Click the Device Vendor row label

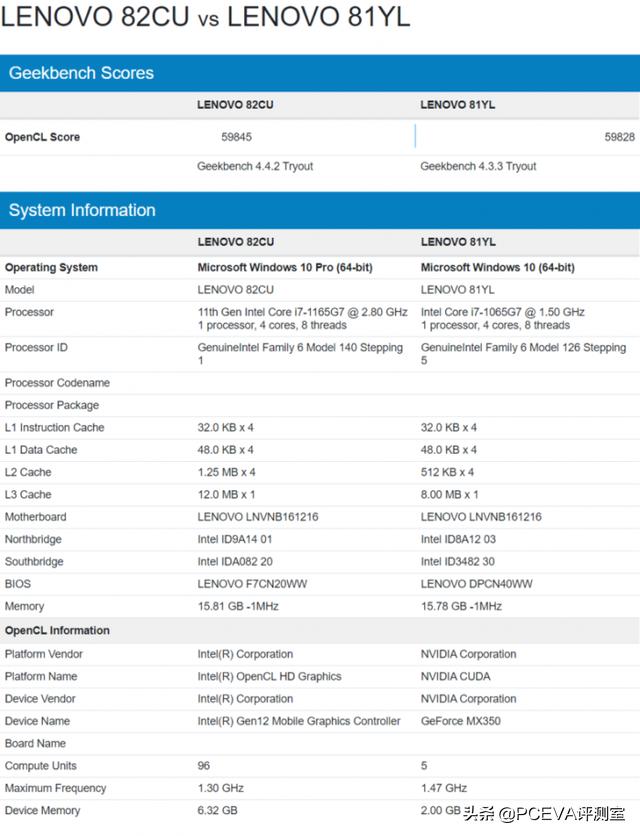click(40, 699)
